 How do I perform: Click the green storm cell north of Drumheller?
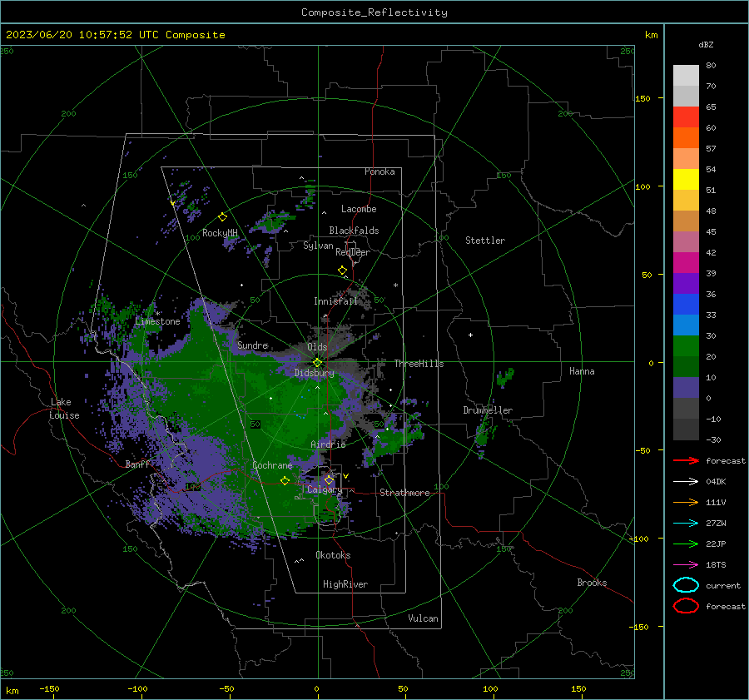[505, 377]
